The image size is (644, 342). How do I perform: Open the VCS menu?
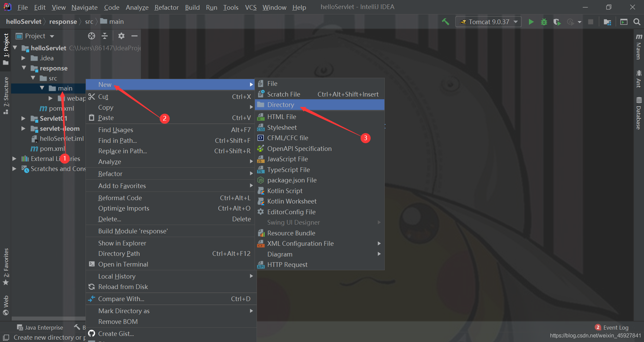[x=251, y=7]
